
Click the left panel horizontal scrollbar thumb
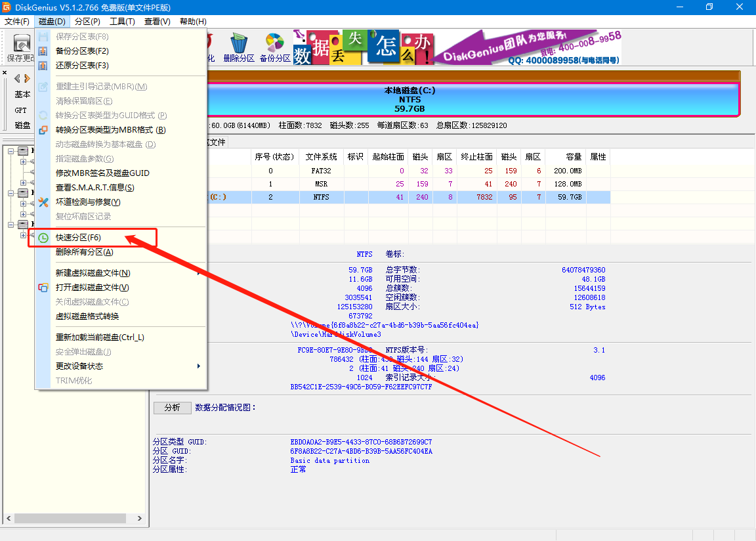70,518
